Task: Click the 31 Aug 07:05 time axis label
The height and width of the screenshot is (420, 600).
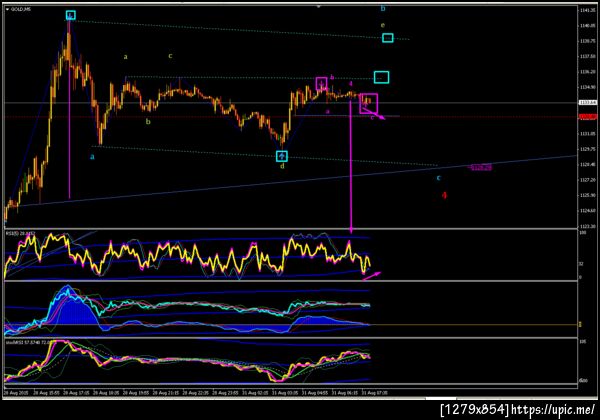Action: click(x=374, y=392)
